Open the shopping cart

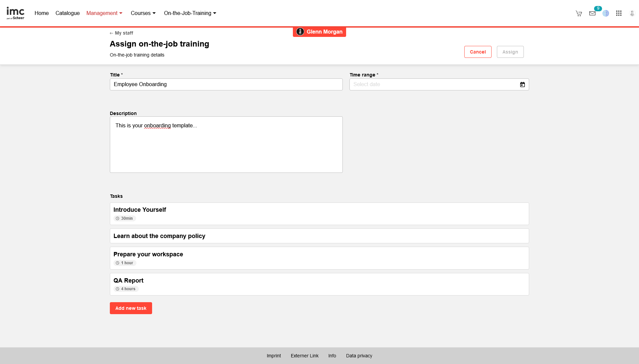coord(579,13)
